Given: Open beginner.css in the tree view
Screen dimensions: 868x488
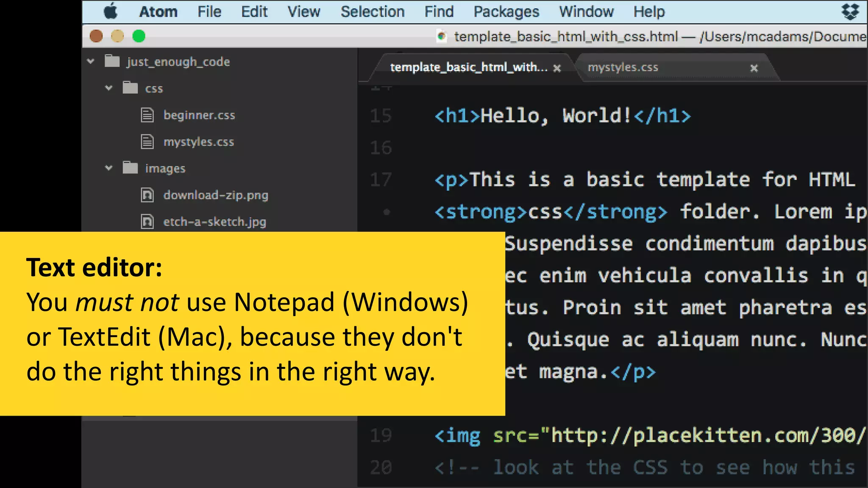Looking at the screenshot, I should (x=199, y=115).
